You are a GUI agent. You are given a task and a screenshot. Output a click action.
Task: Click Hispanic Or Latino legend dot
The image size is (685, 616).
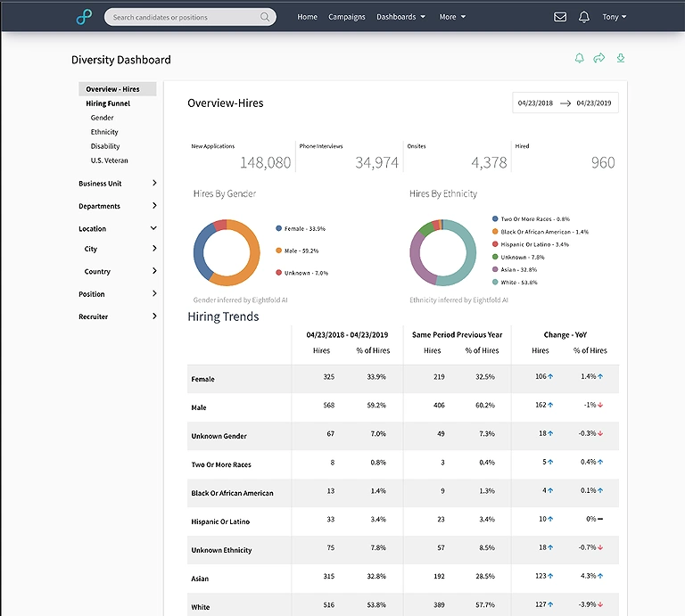(495, 244)
